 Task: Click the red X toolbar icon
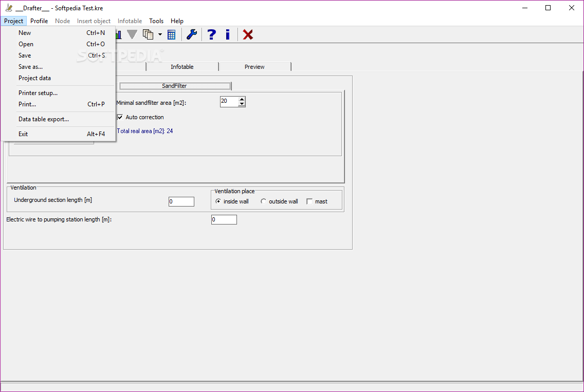pyautogui.click(x=248, y=34)
